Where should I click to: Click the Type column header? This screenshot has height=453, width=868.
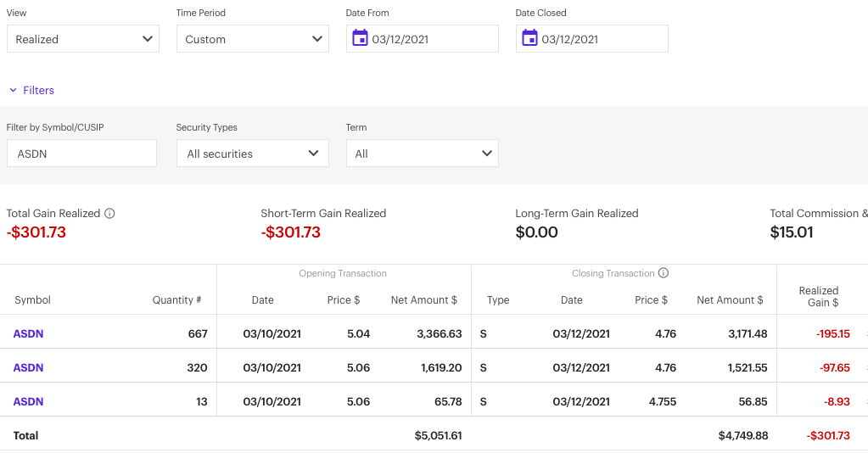(x=497, y=299)
